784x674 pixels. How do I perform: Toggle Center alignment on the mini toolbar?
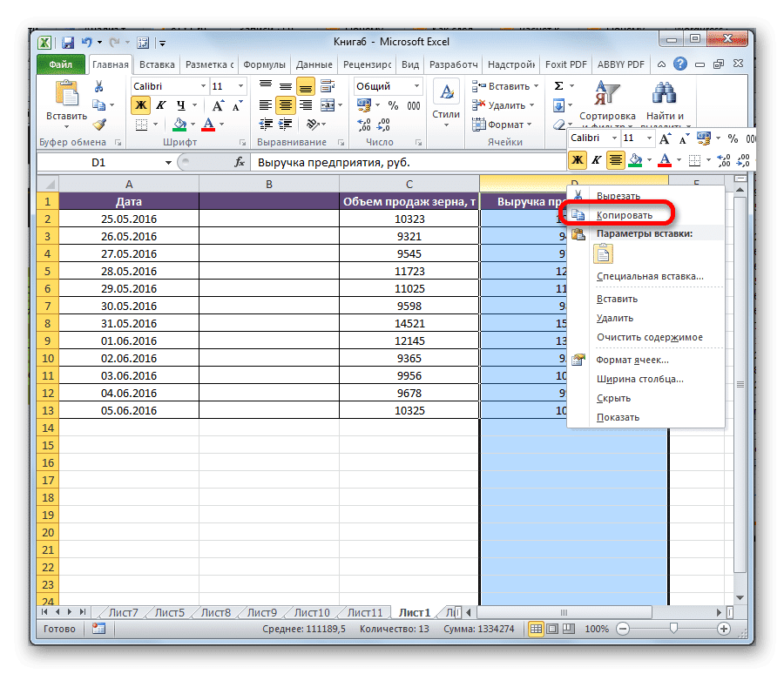pos(616,159)
